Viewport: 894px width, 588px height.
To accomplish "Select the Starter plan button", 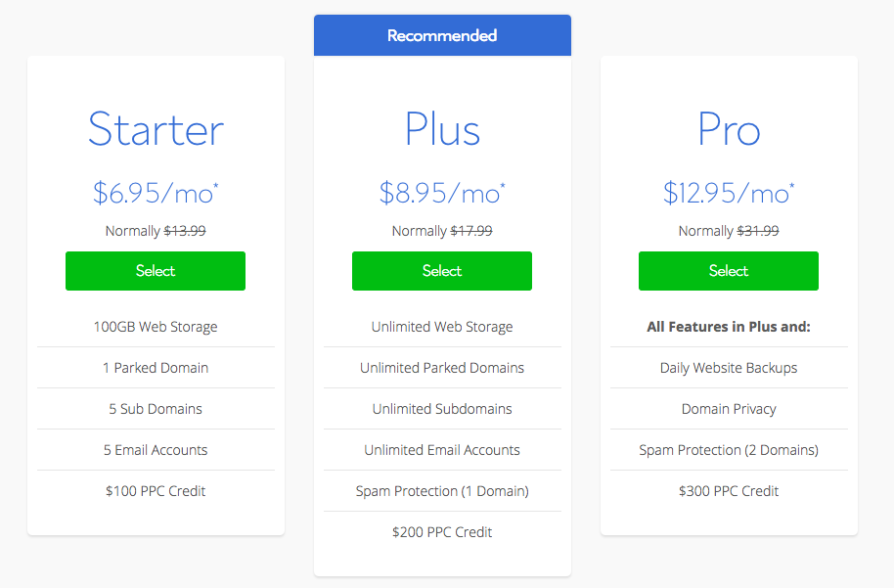I will pos(156,271).
